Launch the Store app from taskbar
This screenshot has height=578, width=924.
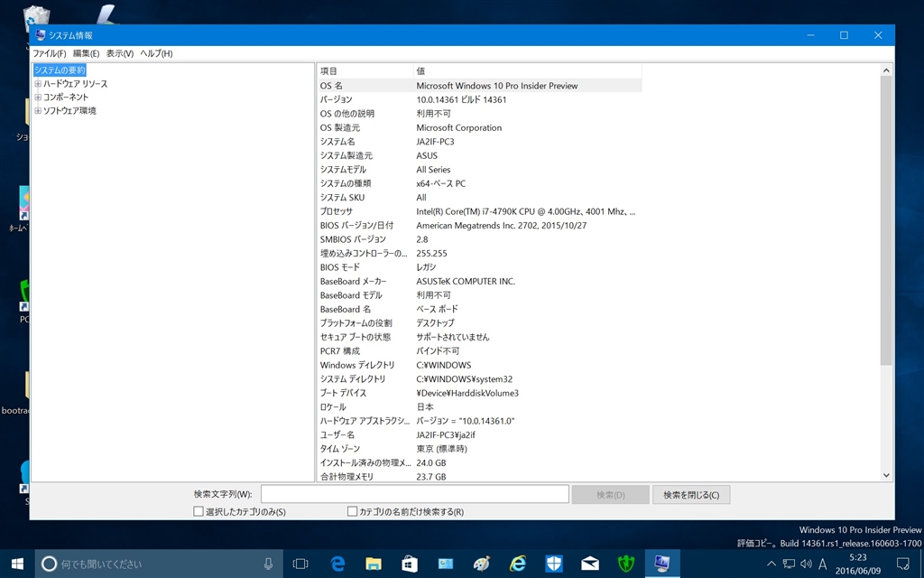pos(410,564)
